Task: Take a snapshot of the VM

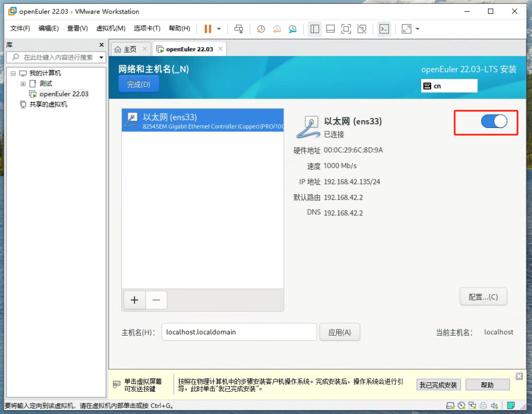Action: click(261, 29)
